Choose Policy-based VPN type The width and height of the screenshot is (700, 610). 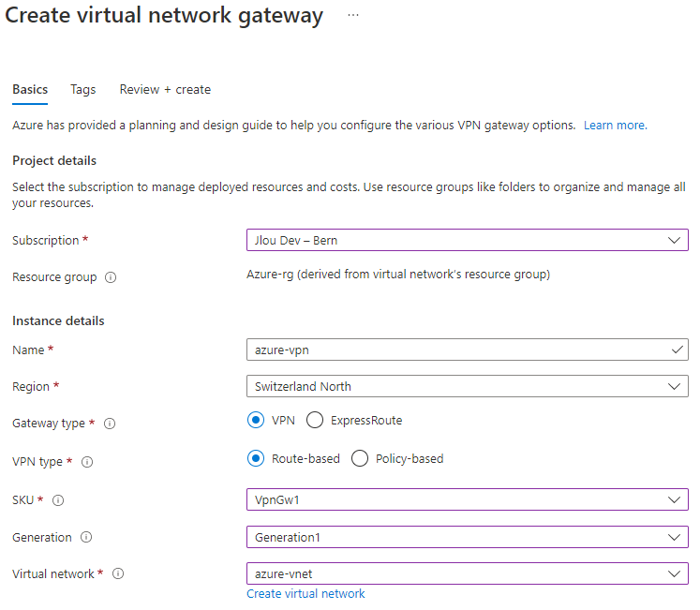(x=360, y=458)
